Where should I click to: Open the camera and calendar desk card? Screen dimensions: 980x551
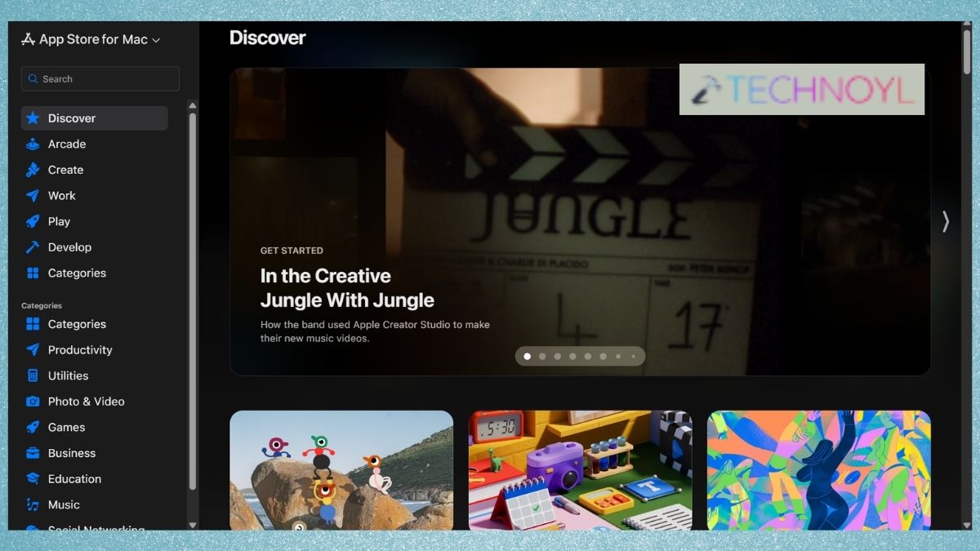tap(580, 470)
